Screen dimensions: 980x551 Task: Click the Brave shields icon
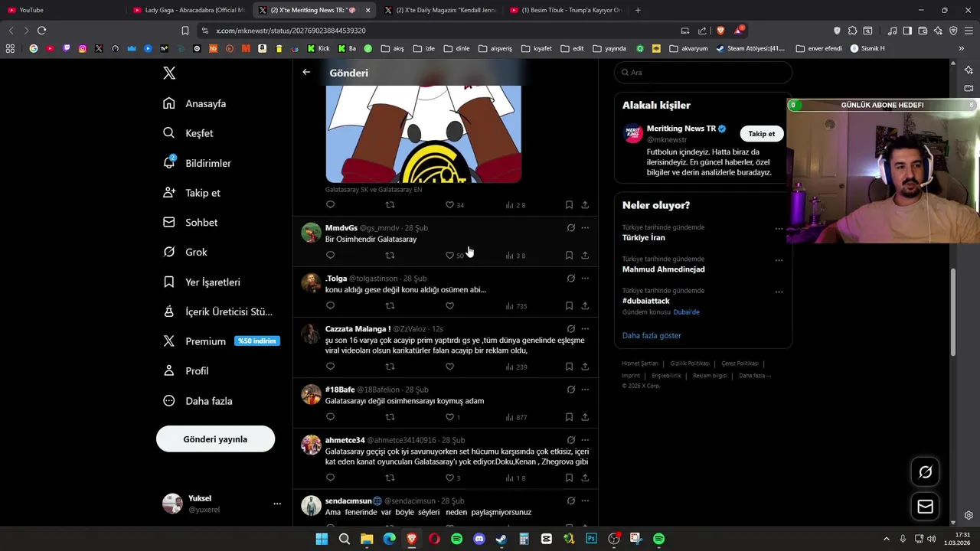coord(720,31)
